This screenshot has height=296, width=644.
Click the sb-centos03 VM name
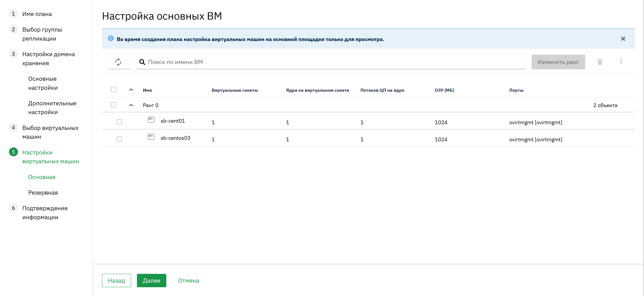pos(175,138)
